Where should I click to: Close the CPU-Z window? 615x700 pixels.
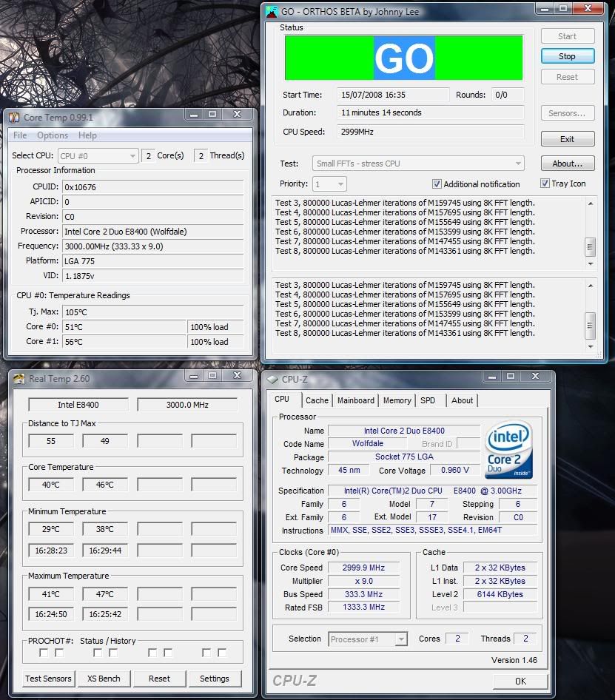[535, 377]
